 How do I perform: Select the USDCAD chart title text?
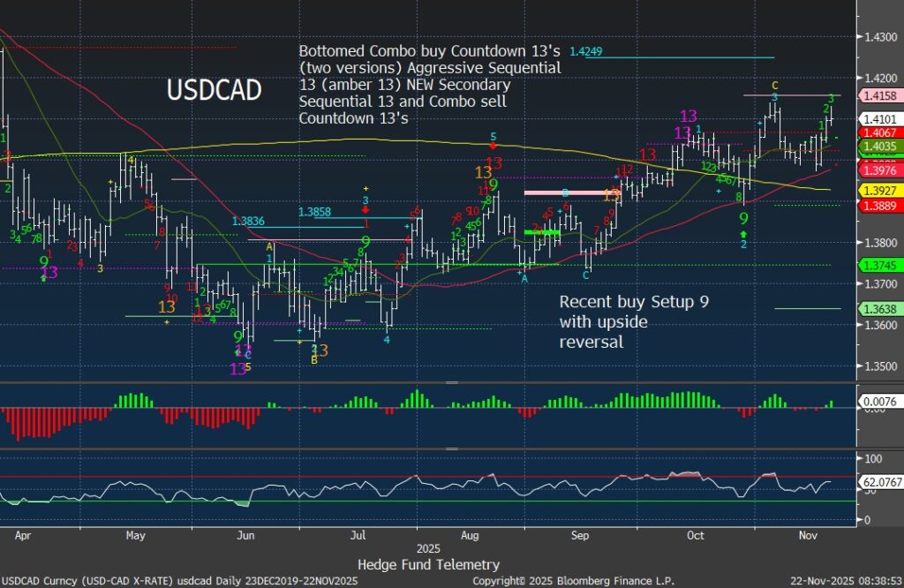click(x=214, y=89)
